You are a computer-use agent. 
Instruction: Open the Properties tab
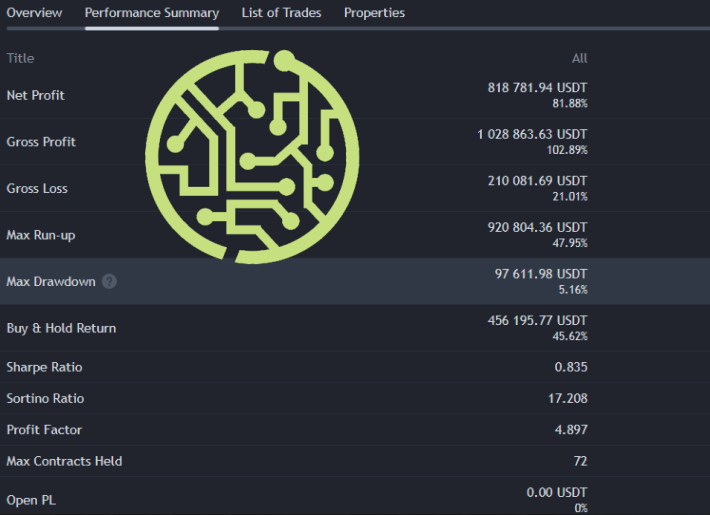tap(374, 13)
